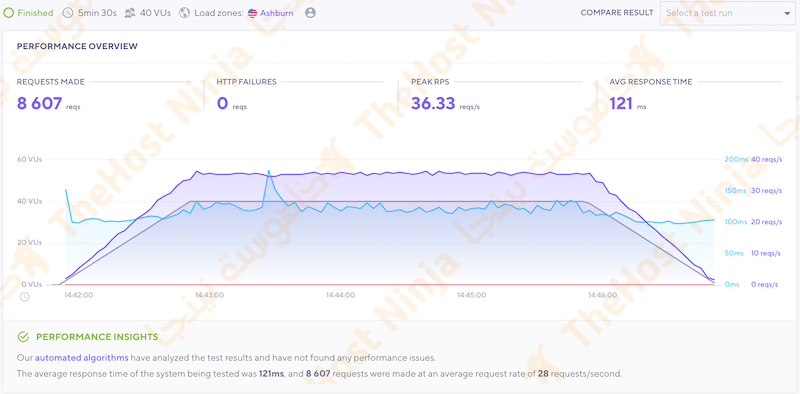The height and width of the screenshot is (394, 800).
Task: Click the green checkmark Performance Insights icon
Action: click(x=23, y=337)
